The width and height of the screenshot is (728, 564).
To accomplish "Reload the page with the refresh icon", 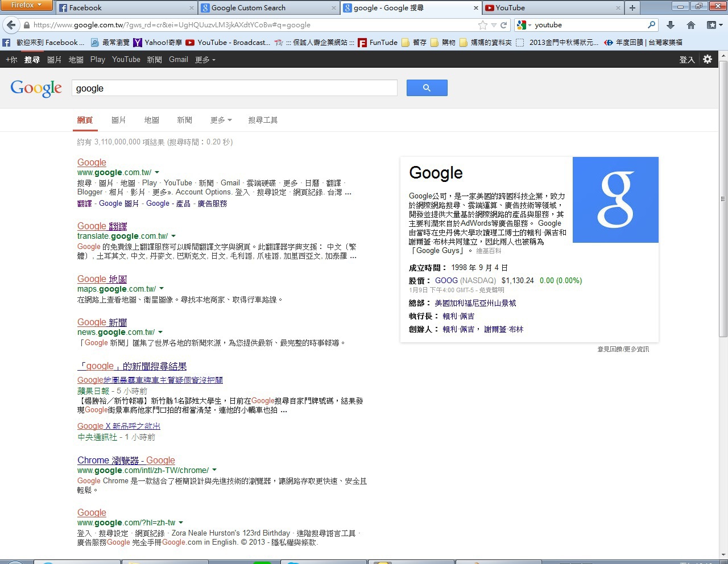I will [503, 25].
